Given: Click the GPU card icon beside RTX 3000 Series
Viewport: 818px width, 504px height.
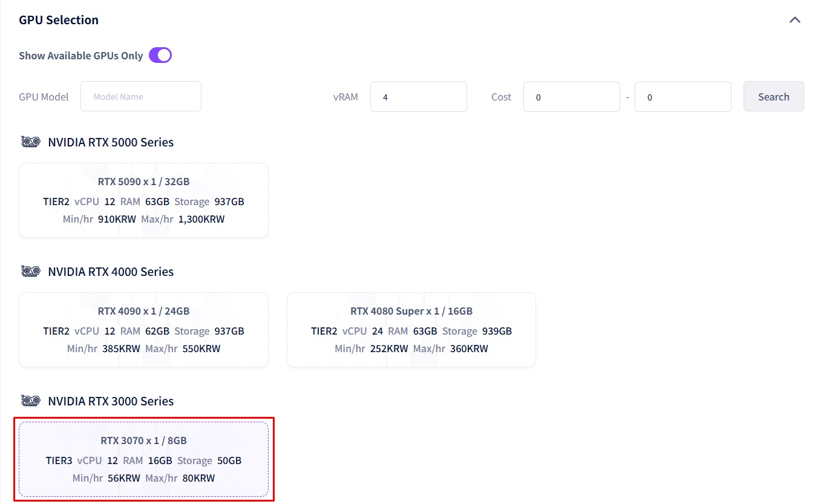Looking at the screenshot, I should (x=31, y=401).
